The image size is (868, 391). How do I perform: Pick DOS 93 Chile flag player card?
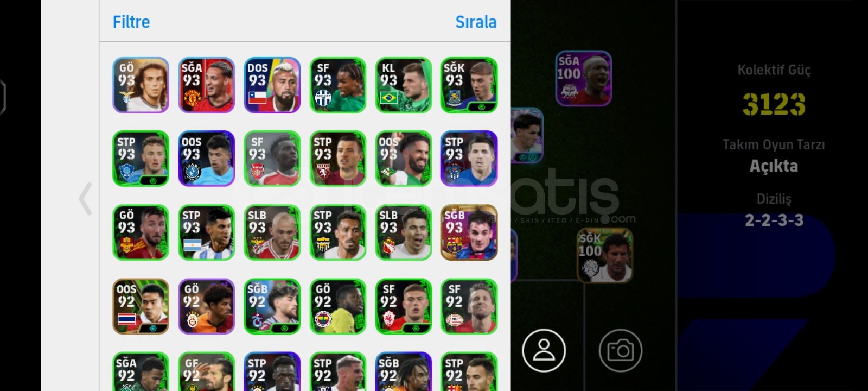click(272, 85)
